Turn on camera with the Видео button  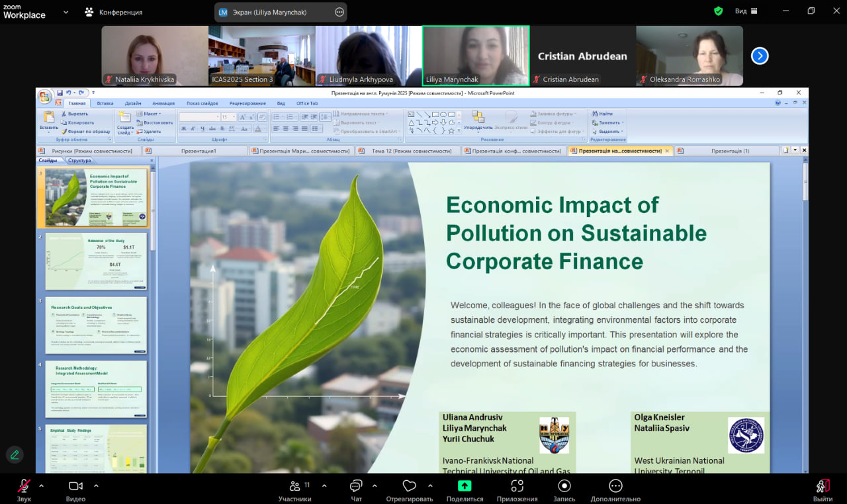[x=76, y=490]
